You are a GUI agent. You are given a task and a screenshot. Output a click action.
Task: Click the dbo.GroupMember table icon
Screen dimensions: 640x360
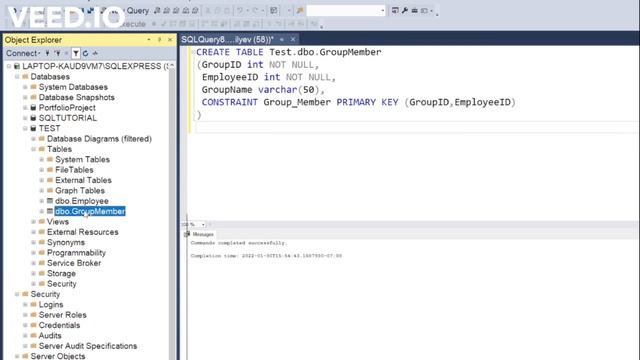pyautogui.click(x=50, y=211)
